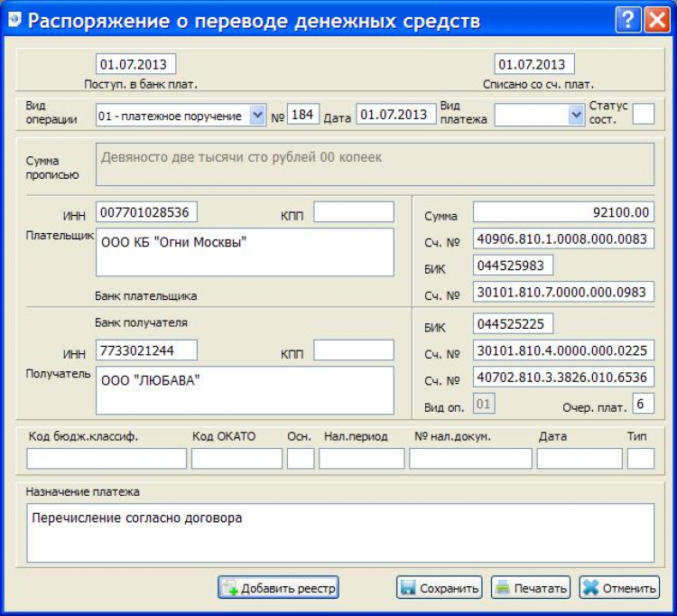
Task: Click the № нал.докум. field
Action: coord(470,458)
